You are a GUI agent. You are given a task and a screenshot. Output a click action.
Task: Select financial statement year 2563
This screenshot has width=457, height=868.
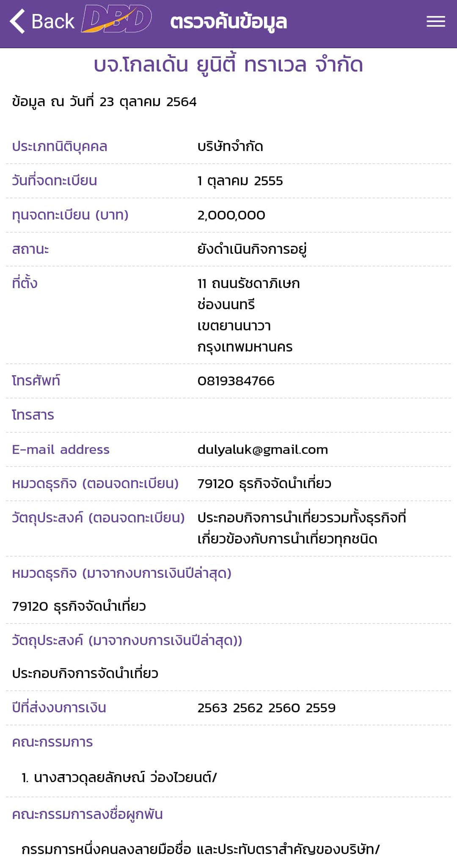click(x=212, y=708)
